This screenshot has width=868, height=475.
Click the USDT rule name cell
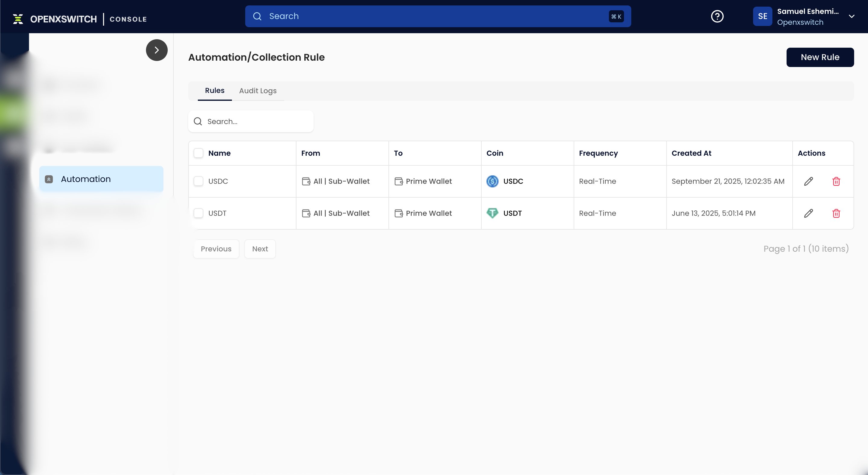(217, 213)
